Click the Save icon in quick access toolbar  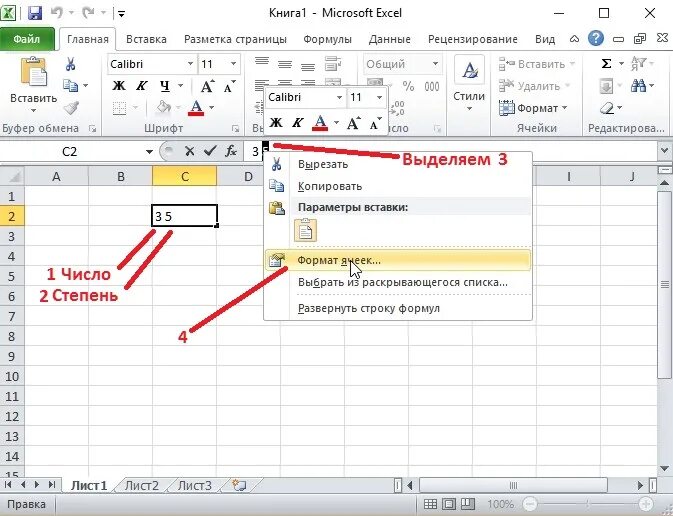pos(35,13)
